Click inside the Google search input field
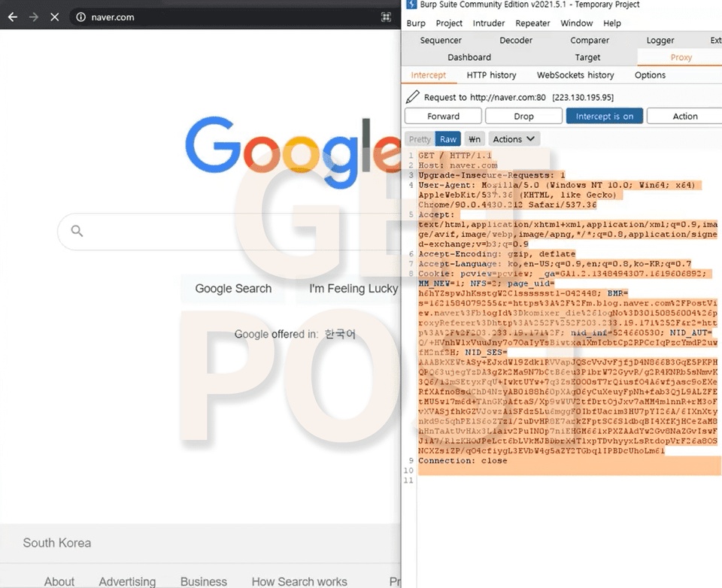The height and width of the screenshot is (588, 722). click(230, 231)
